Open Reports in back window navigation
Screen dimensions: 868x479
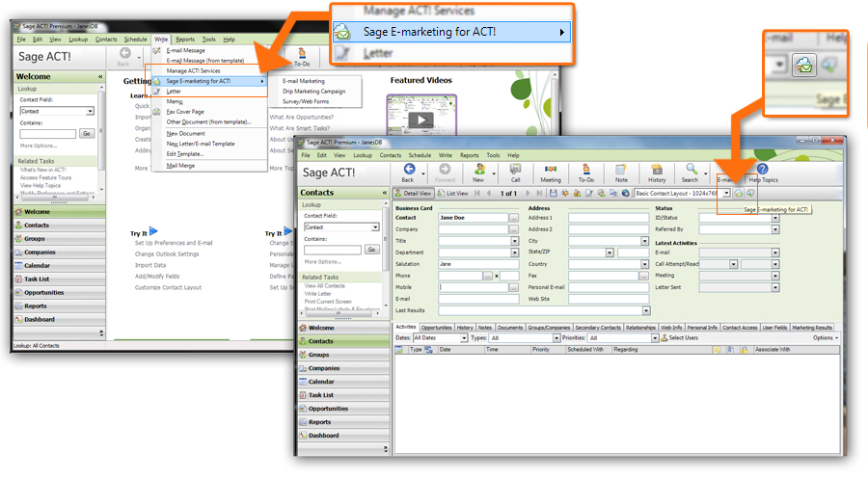(59, 306)
